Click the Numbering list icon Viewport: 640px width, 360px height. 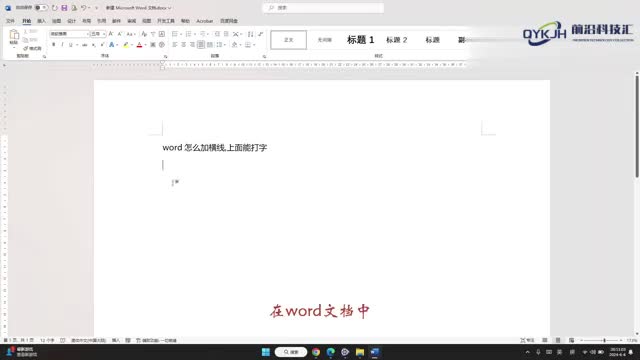[x=188, y=34]
